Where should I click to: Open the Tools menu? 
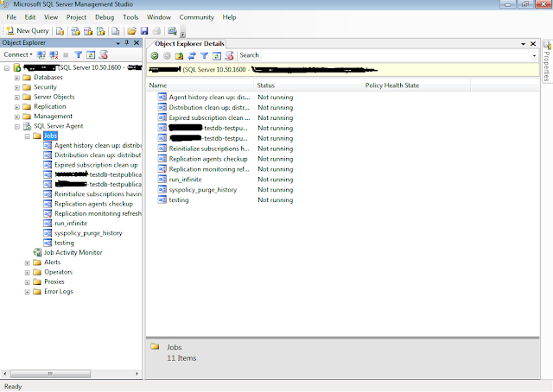[130, 17]
